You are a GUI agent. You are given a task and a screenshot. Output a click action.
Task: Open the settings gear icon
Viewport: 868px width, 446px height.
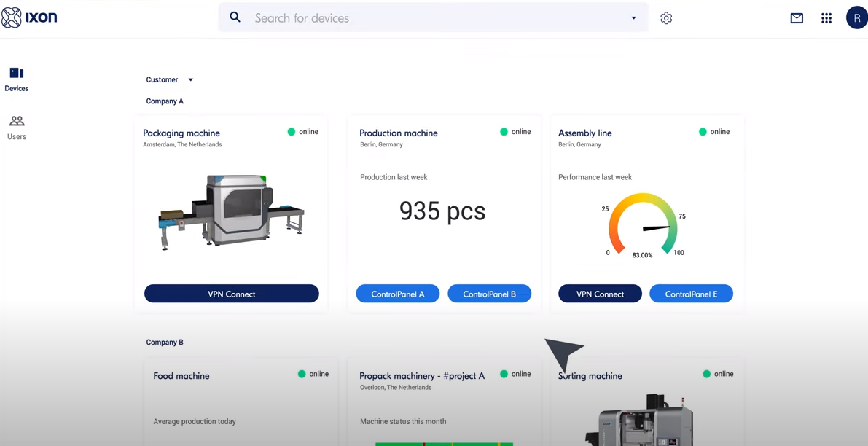666,18
